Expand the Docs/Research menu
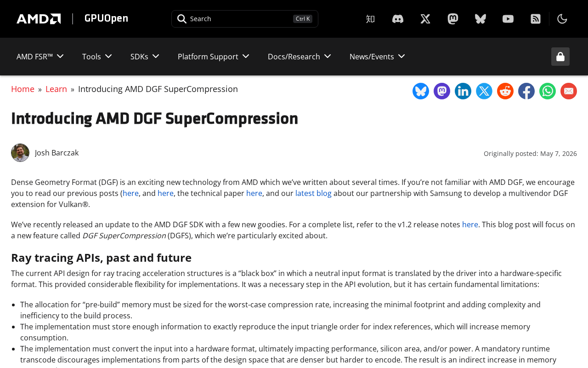 coord(300,57)
